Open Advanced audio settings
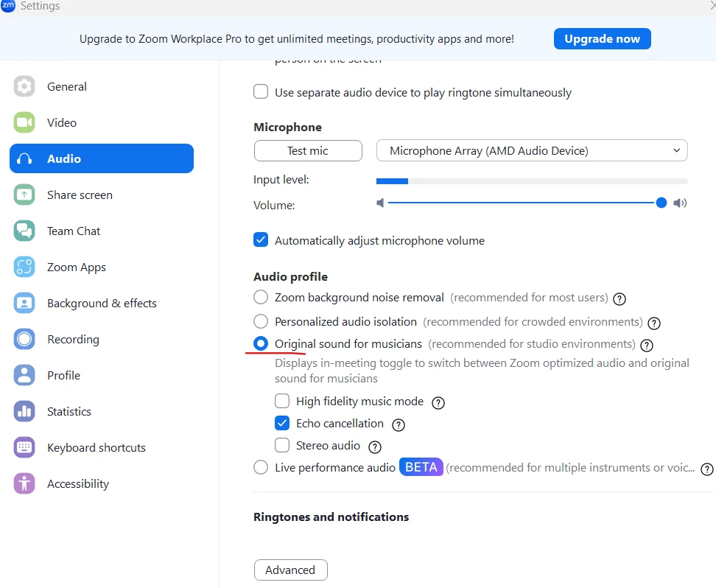 (291, 570)
